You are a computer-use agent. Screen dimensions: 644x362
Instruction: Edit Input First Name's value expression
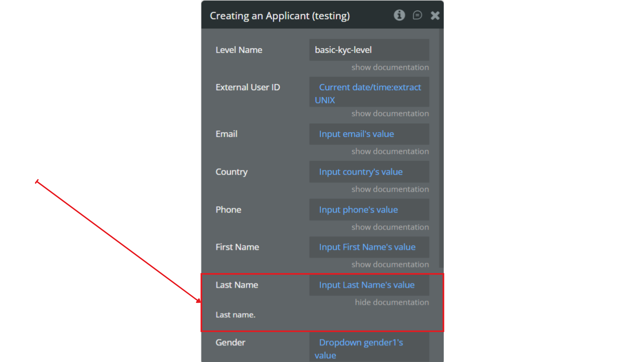click(367, 247)
